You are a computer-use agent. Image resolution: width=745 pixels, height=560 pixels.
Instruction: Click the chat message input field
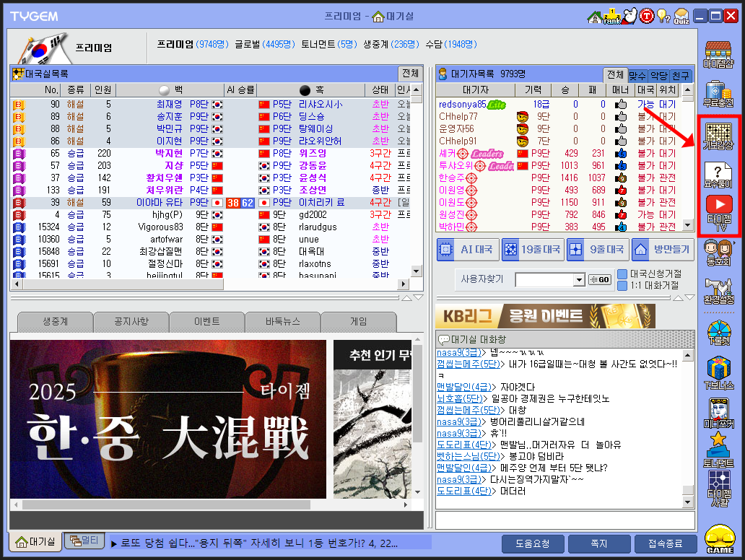click(x=565, y=520)
